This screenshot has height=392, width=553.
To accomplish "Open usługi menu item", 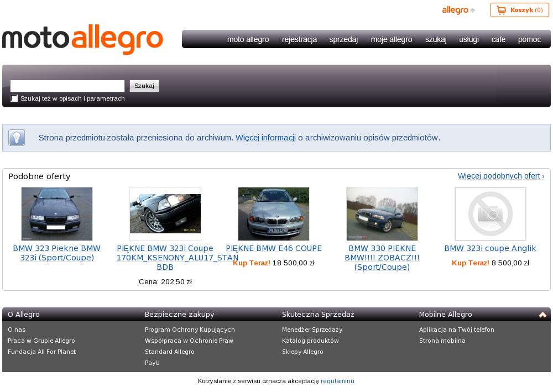I will [x=469, y=39].
